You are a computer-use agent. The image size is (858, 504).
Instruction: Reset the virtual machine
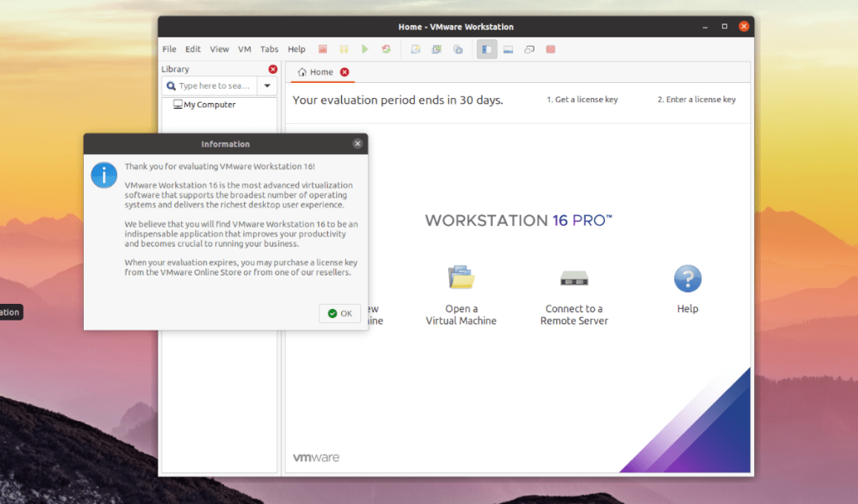point(385,49)
